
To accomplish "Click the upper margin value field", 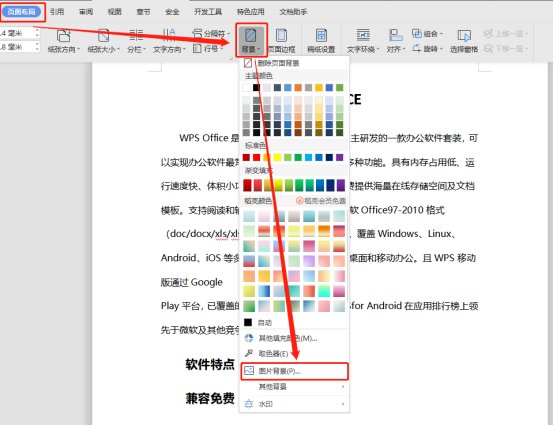I will [x=16, y=33].
